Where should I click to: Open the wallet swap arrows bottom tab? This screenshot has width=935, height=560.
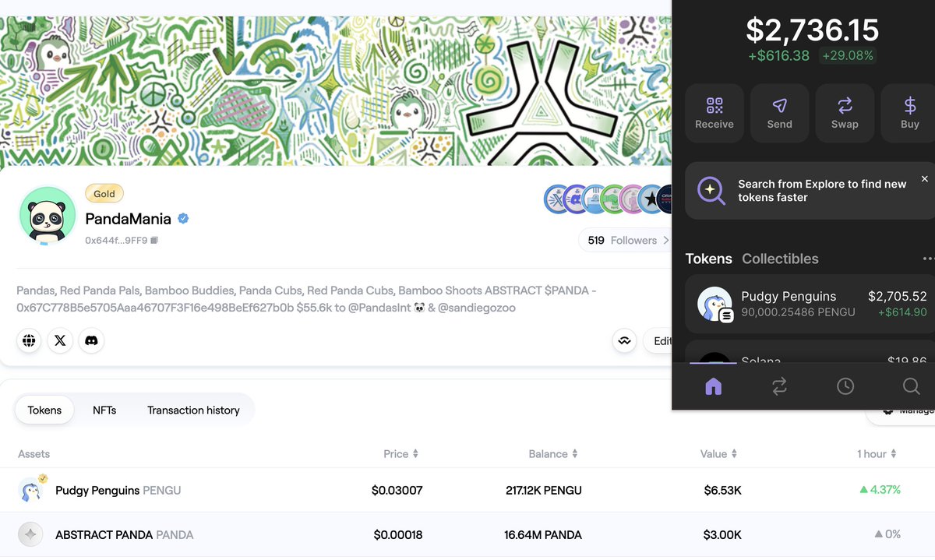point(779,386)
